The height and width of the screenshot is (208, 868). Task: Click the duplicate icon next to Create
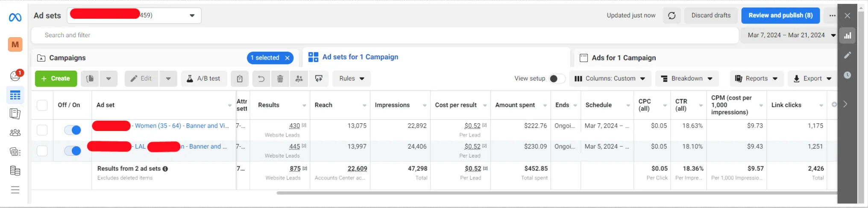[90, 79]
